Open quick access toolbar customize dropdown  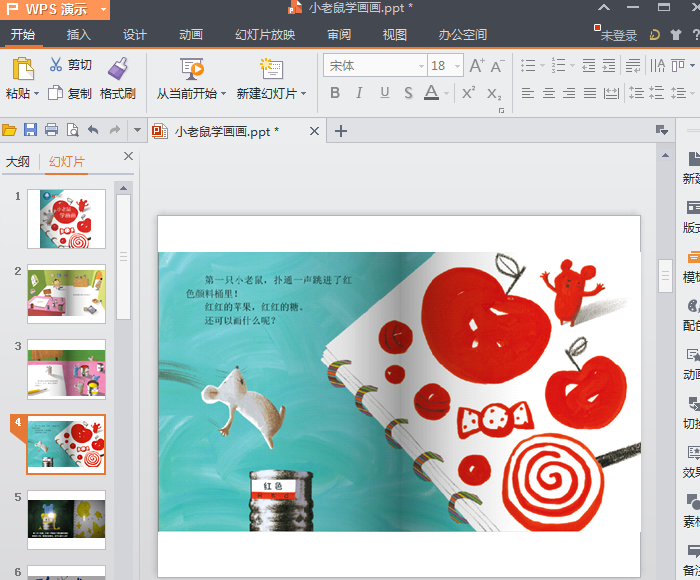[137, 130]
